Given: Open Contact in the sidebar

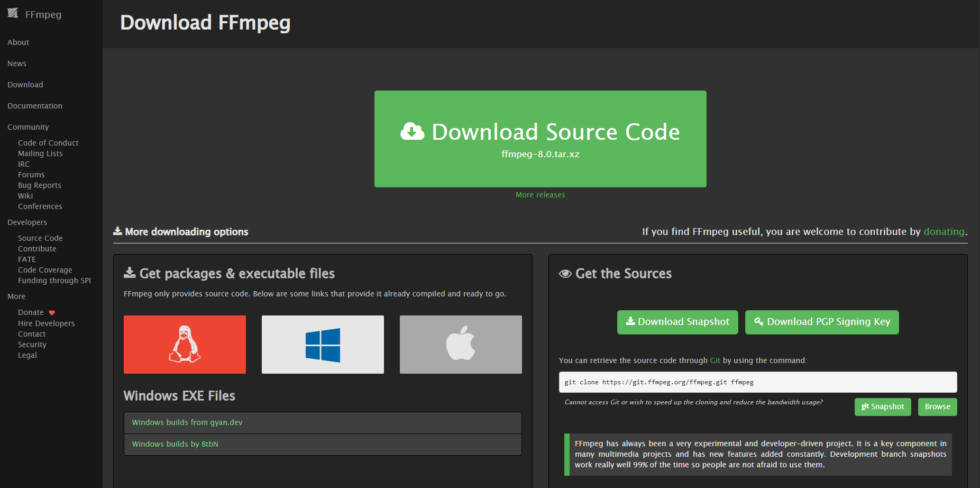Looking at the screenshot, I should coord(32,334).
